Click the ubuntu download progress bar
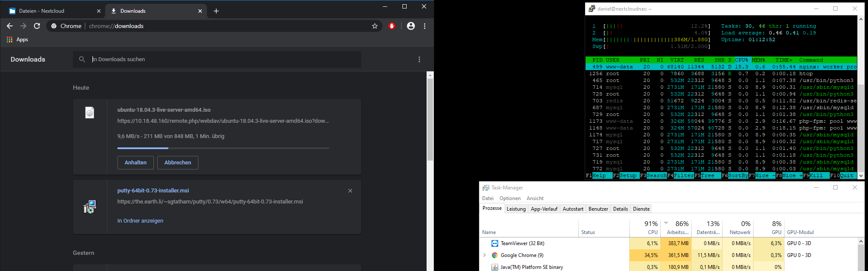868x271 pixels. click(223, 148)
